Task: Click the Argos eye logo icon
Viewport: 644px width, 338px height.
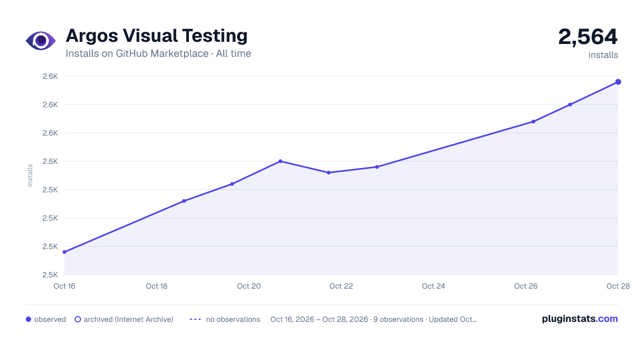Action: pyautogui.click(x=41, y=41)
